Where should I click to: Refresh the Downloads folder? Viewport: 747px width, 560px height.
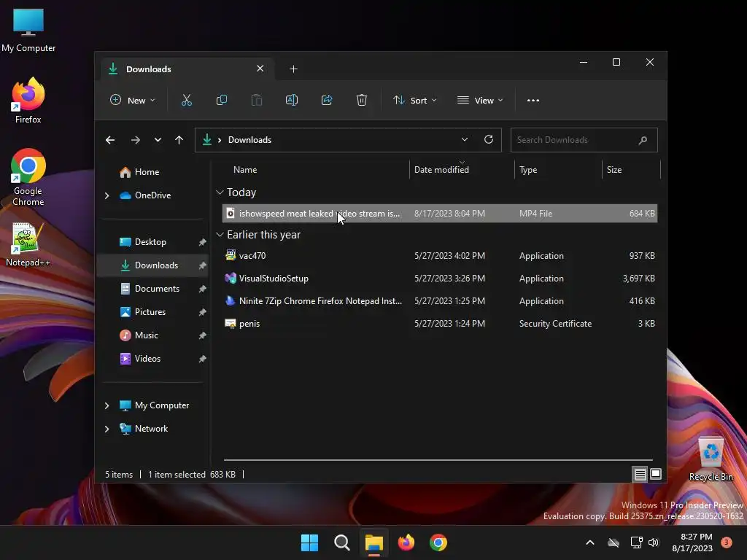pos(488,139)
